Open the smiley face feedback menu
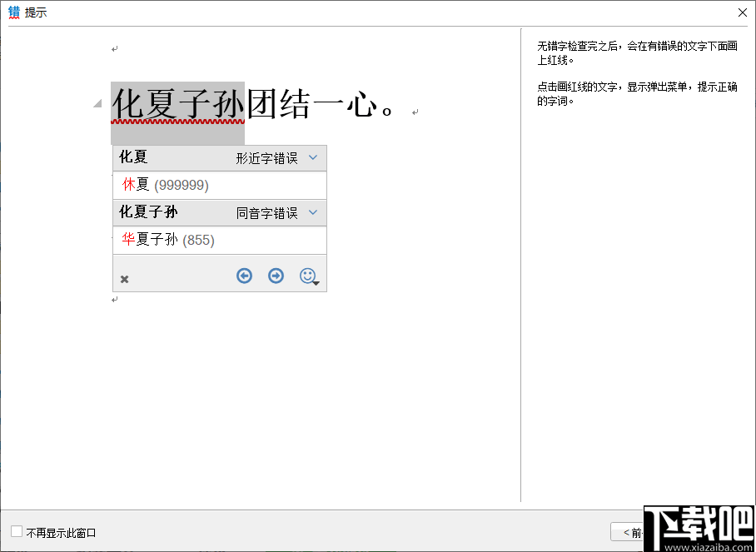The image size is (756, 552). click(309, 276)
